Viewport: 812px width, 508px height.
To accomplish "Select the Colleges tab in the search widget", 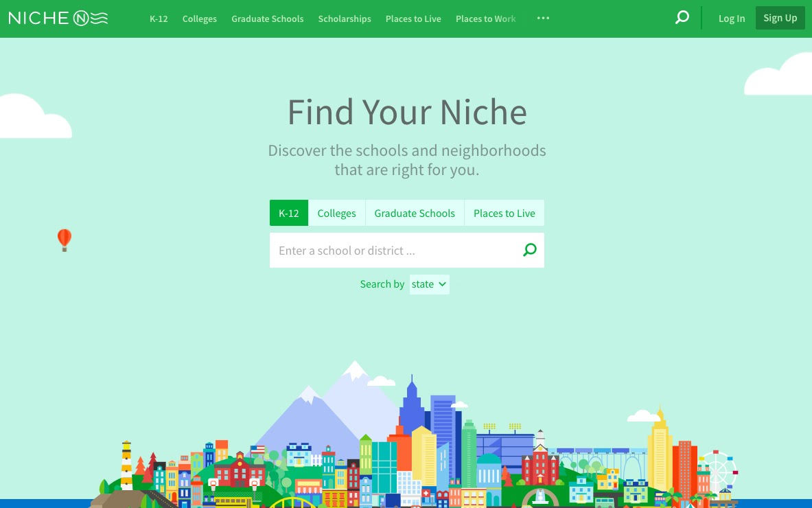I will (x=336, y=213).
